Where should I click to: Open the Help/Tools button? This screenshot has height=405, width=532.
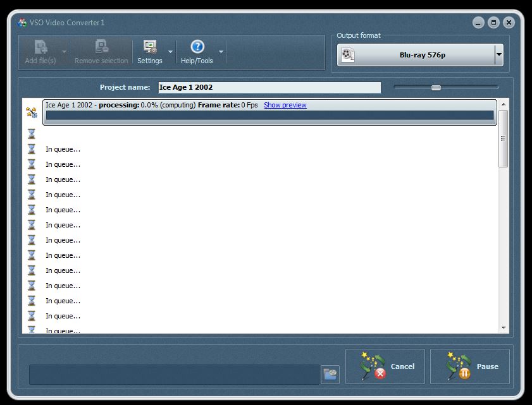click(197, 52)
